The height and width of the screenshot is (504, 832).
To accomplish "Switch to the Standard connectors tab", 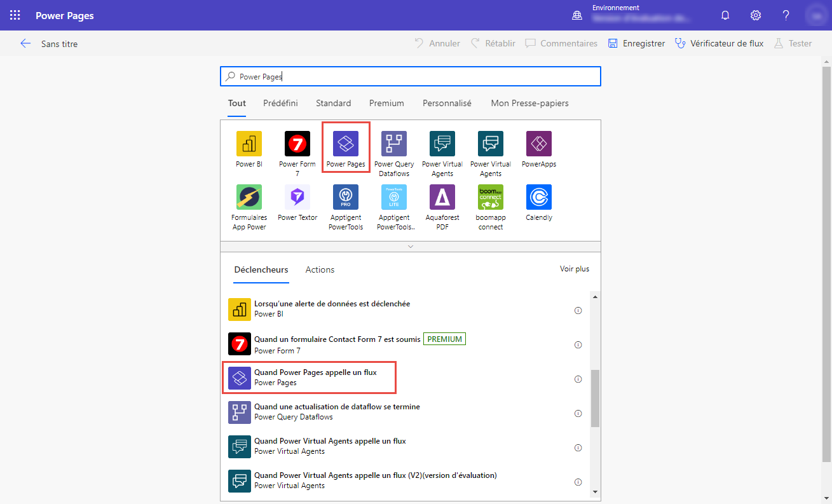I will pyautogui.click(x=333, y=103).
